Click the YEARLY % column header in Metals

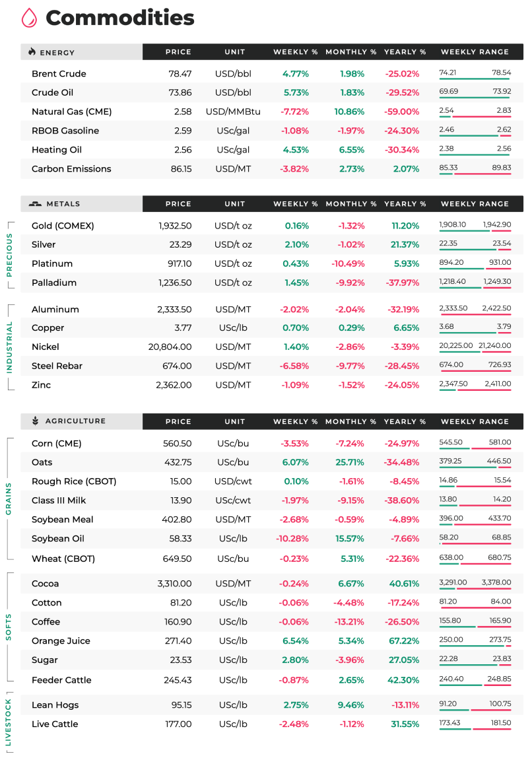click(x=405, y=204)
